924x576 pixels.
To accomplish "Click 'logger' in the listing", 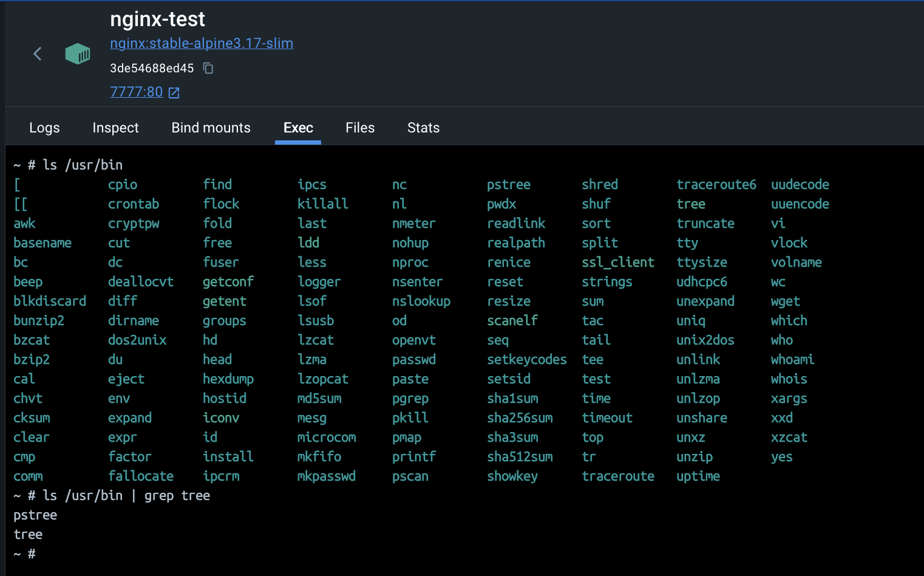I will pos(319,282).
